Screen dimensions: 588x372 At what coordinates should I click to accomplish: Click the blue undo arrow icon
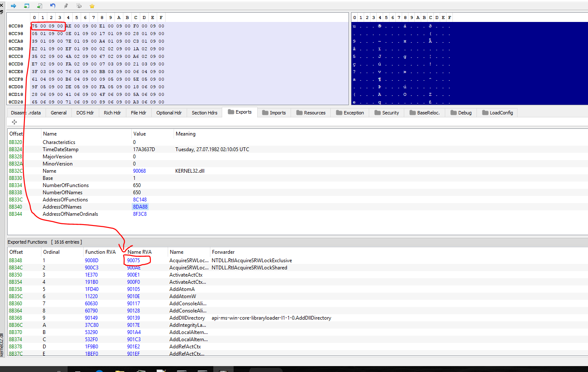point(53,6)
